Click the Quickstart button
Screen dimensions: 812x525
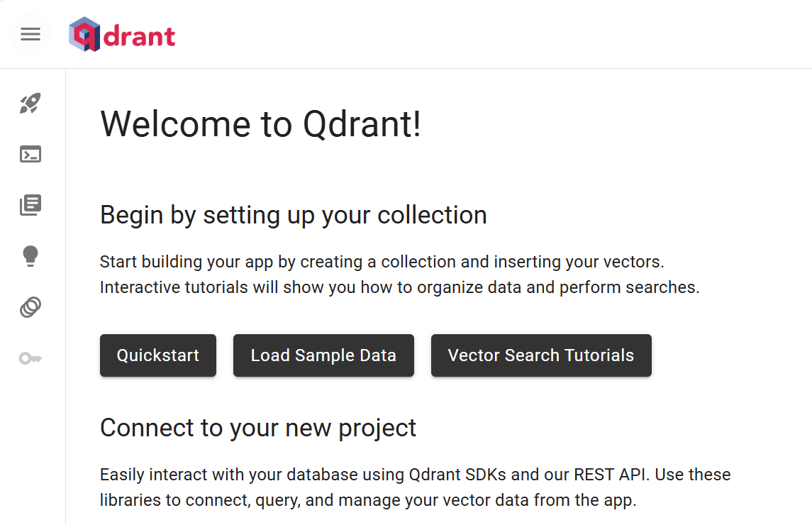tap(158, 355)
